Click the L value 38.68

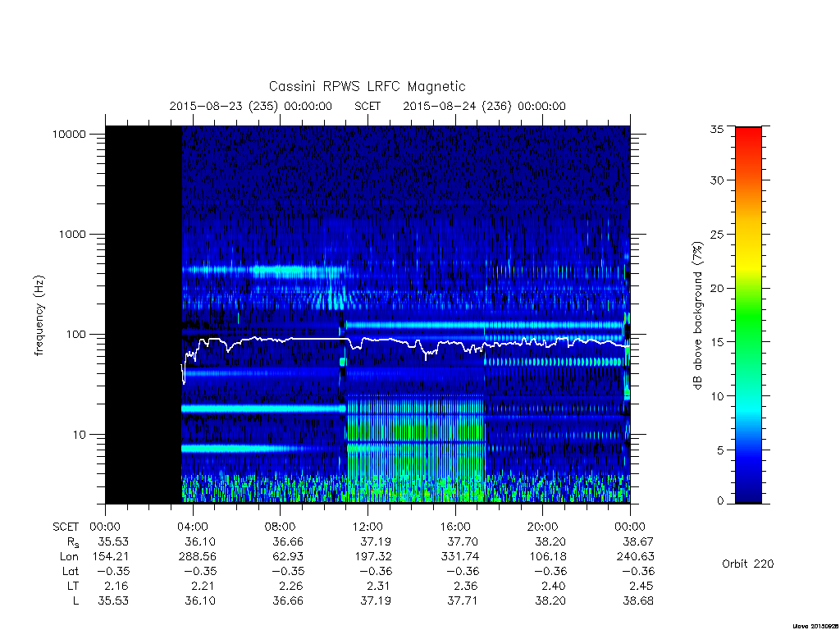pyautogui.click(x=638, y=601)
